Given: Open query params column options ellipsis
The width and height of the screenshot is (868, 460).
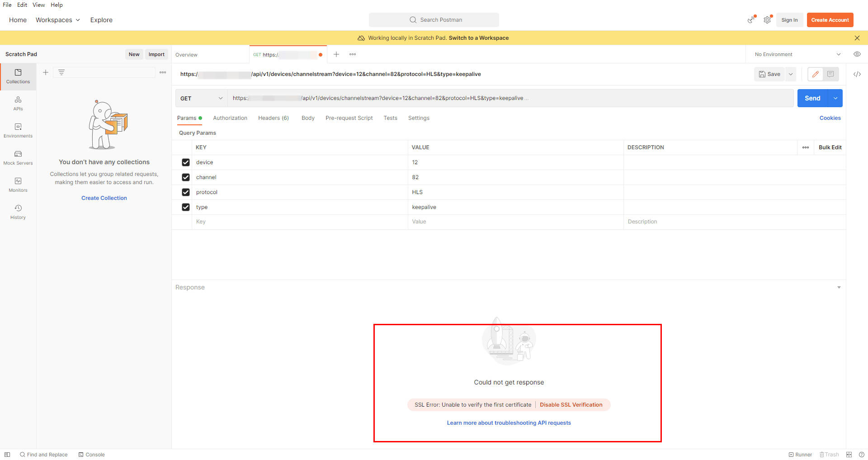Looking at the screenshot, I should pyautogui.click(x=806, y=147).
